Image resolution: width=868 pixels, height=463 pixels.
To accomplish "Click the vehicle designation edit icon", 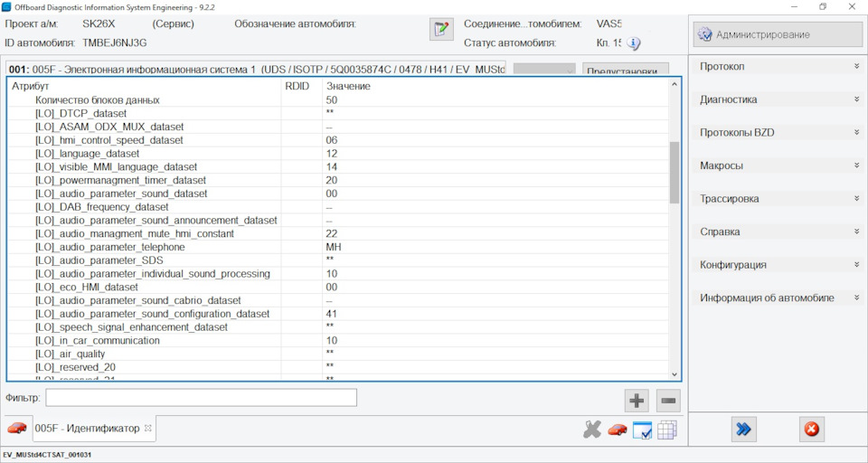I will [441, 29].
